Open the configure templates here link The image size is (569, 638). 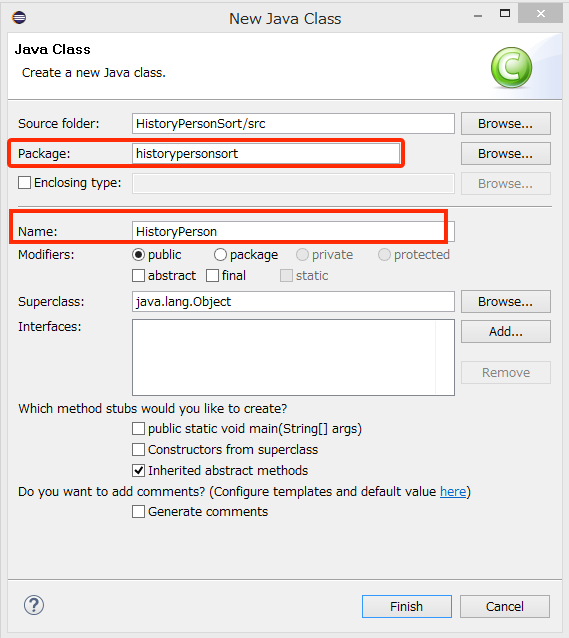453,492
